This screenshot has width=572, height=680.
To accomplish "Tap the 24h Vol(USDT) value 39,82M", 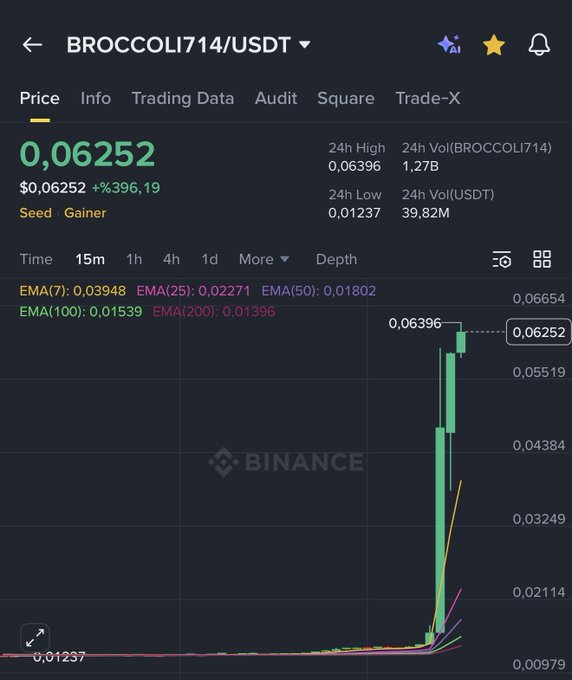I will pos(425,213).
